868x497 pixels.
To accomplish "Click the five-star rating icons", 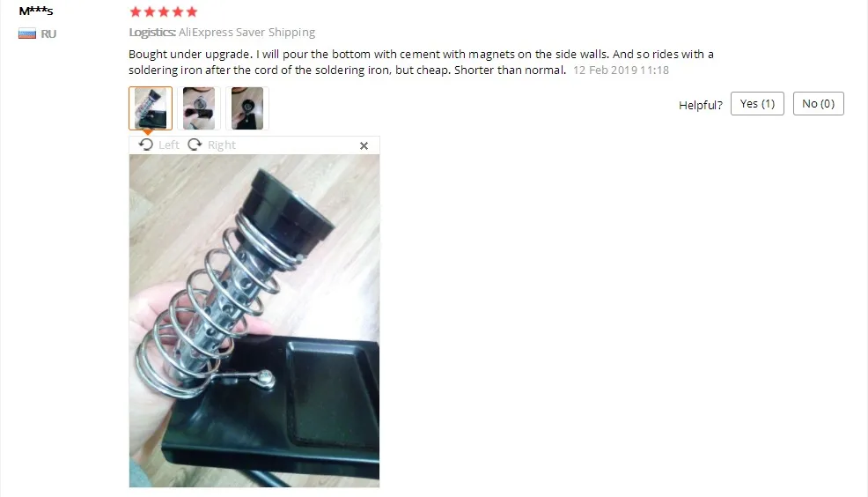I will 164,11.
